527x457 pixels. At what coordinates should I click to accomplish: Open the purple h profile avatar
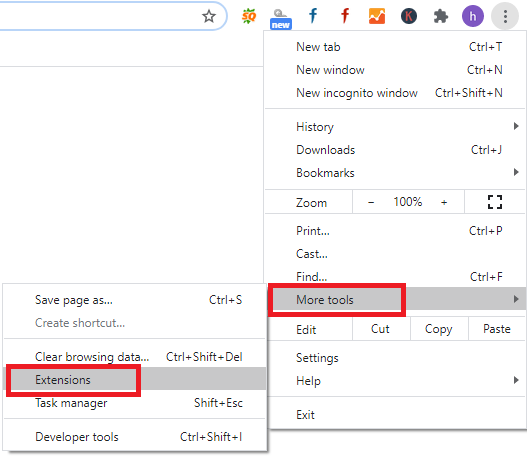pos(473,16)
